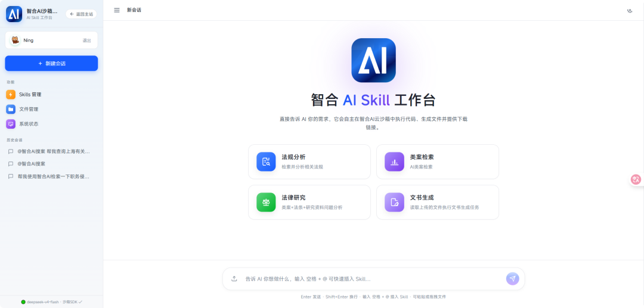Select the 法律研究 card's green scales icon
Viewport: 644px width, 308px height.
[266, 202]
